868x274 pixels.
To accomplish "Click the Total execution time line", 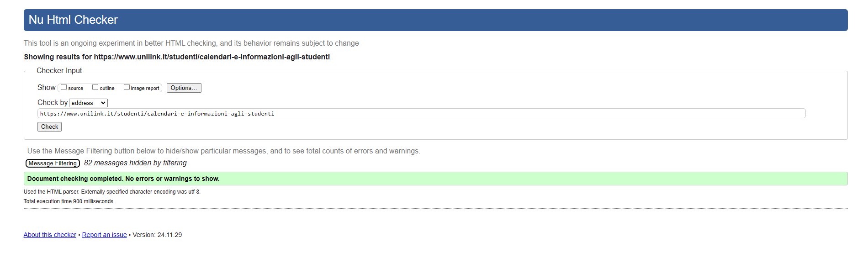I will [69, 201].
